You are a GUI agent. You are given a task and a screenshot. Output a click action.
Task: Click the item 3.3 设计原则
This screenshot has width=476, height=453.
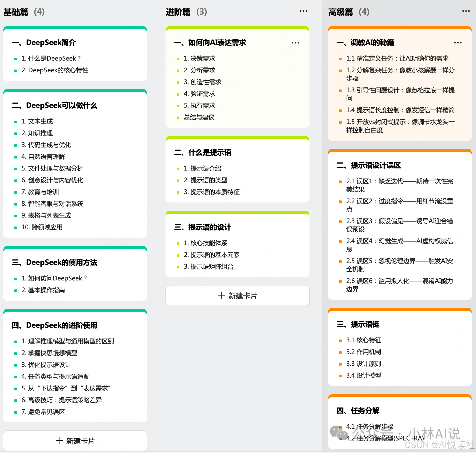[364, 364]
